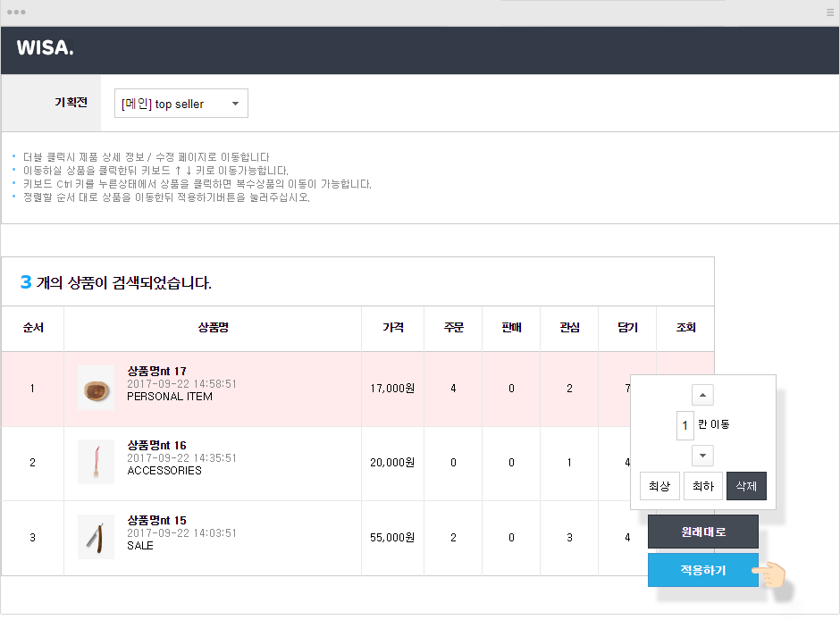Click the 삭제 delete button
This screenshot has width=840, height=620.
746,486
